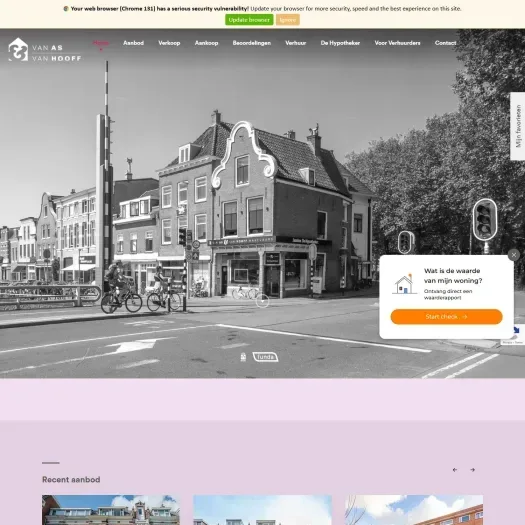Screen dimensions: 525x525
Task: Click 'Wat is de waarde van mijn woning?' text
Action: point(453,276)
